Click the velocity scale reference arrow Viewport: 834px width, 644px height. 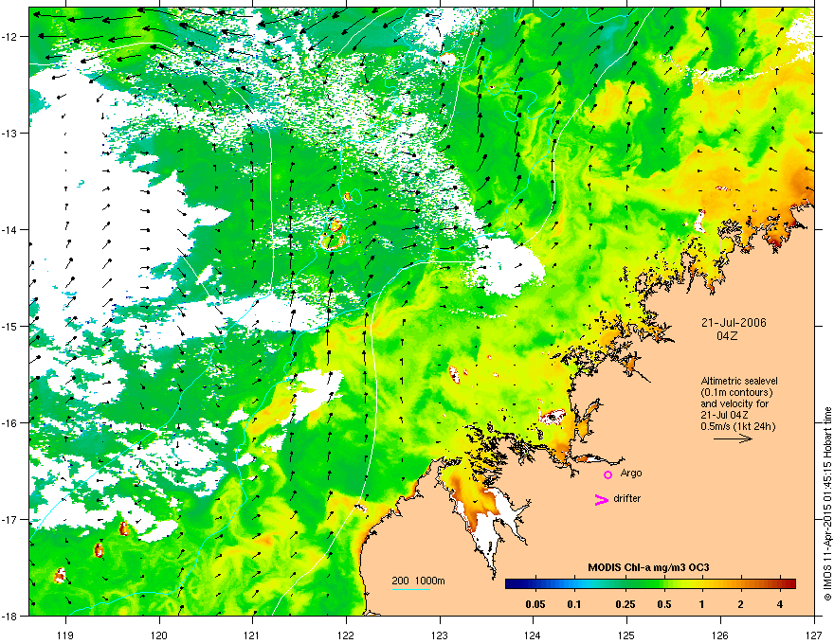click(x=733, y=438)
